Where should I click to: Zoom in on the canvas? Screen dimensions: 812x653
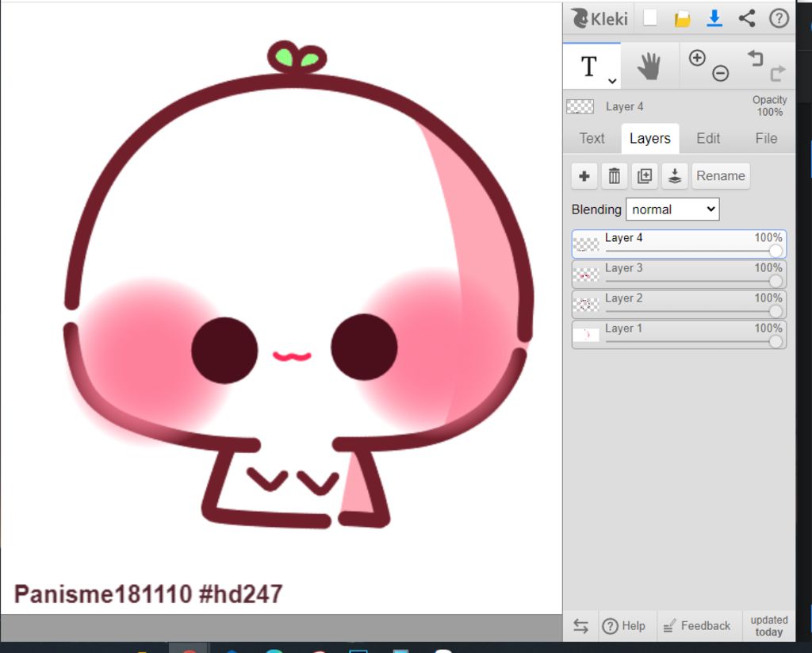click(x=697, y=58)
